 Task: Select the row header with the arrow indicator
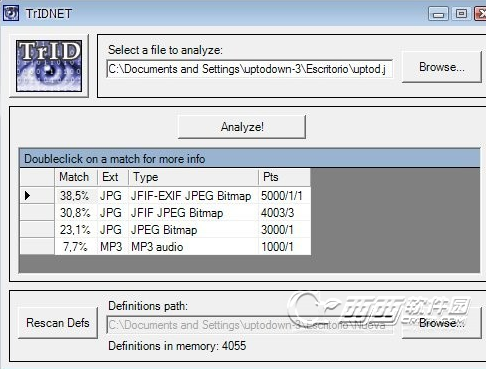click(37, 195)
